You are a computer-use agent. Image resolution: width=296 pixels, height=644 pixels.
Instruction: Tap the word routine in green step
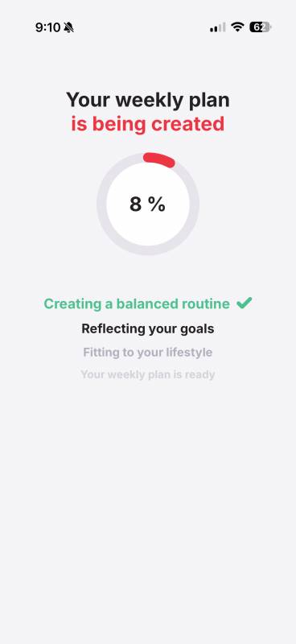pyautogui.click(x=206, y=303)
